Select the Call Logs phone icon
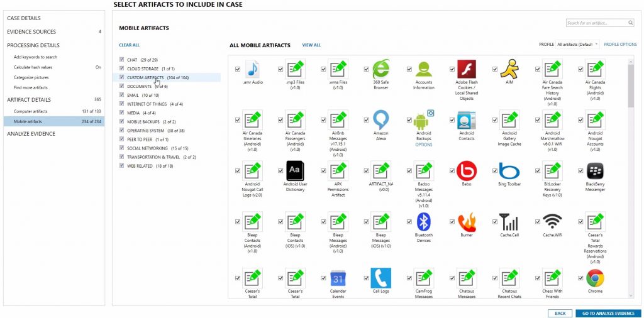This screenshot has width=644, height=318. [381, 278]
